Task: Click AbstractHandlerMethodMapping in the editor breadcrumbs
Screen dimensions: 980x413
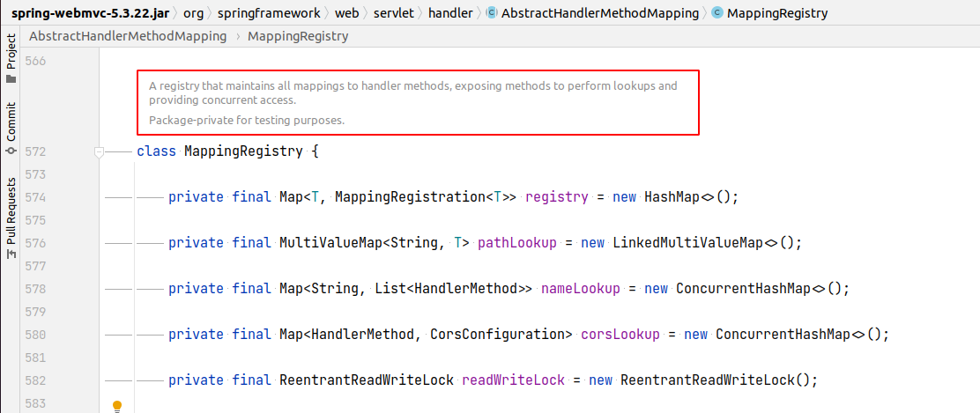Action: click(x=127, y=37)
